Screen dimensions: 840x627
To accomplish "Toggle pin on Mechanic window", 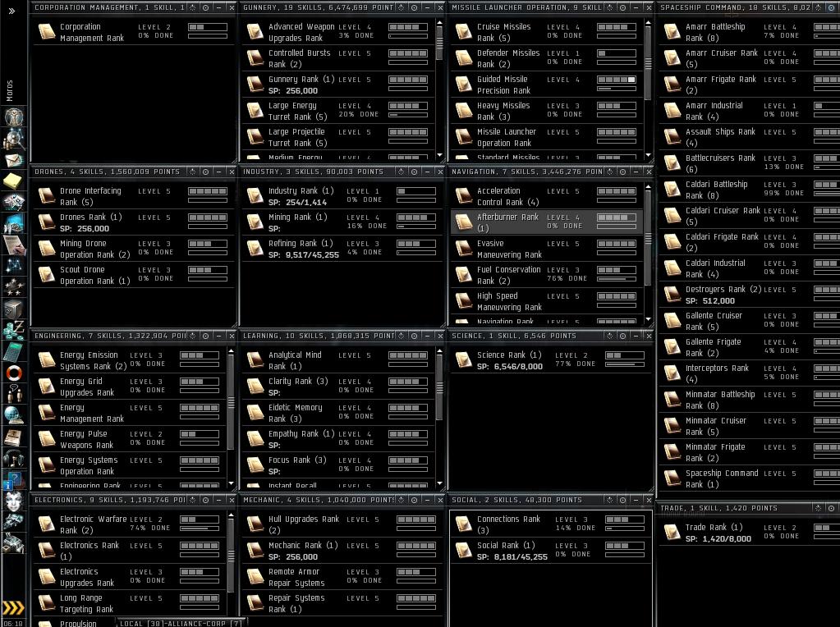I will click(414, 500).
